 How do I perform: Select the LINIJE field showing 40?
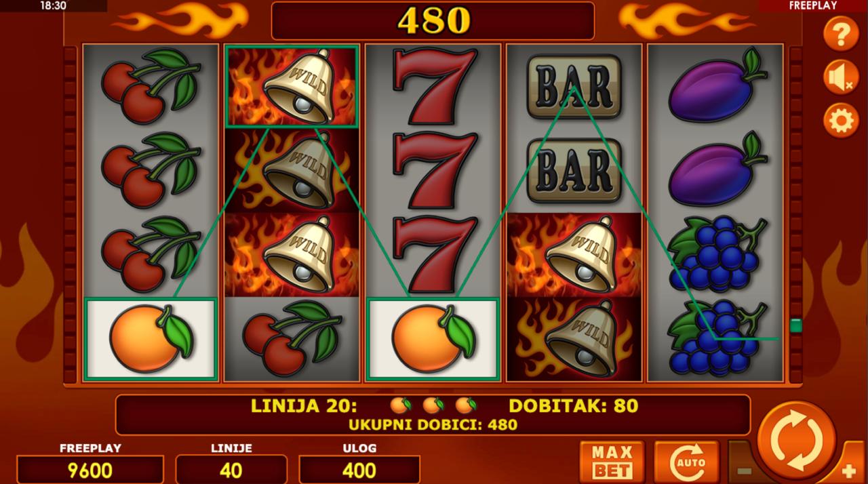(x=231, y=470)
